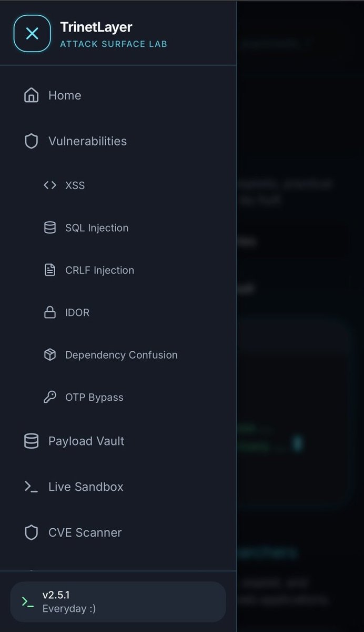
Task: Click the Payload Vault database icon
Action: pos(32,441)
